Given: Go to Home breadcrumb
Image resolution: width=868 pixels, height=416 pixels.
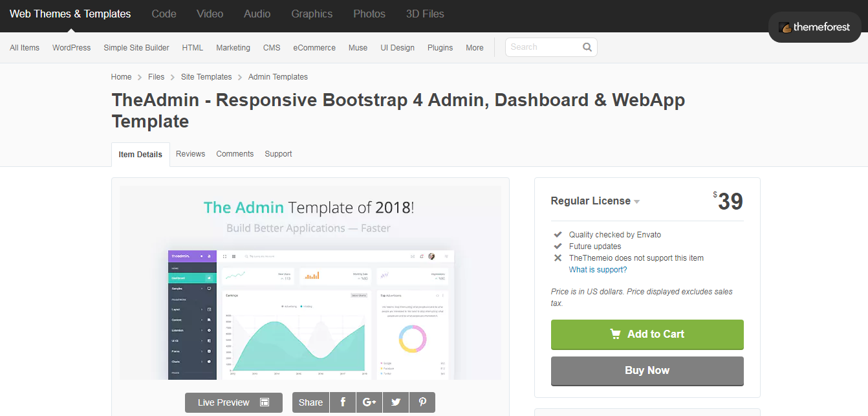Looking at the screenshot, I should 122,77.
